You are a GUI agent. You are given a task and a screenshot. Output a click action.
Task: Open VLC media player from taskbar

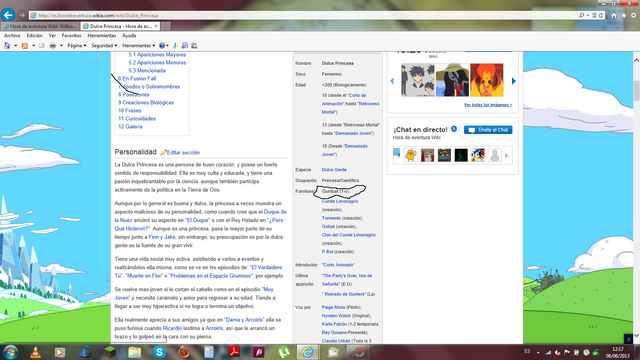(36, 352)
